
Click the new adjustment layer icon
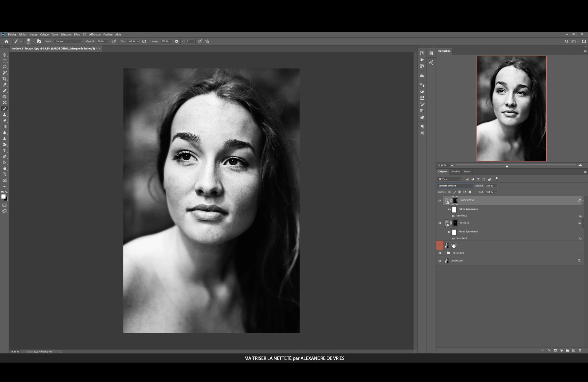click(x=561, y=350)
